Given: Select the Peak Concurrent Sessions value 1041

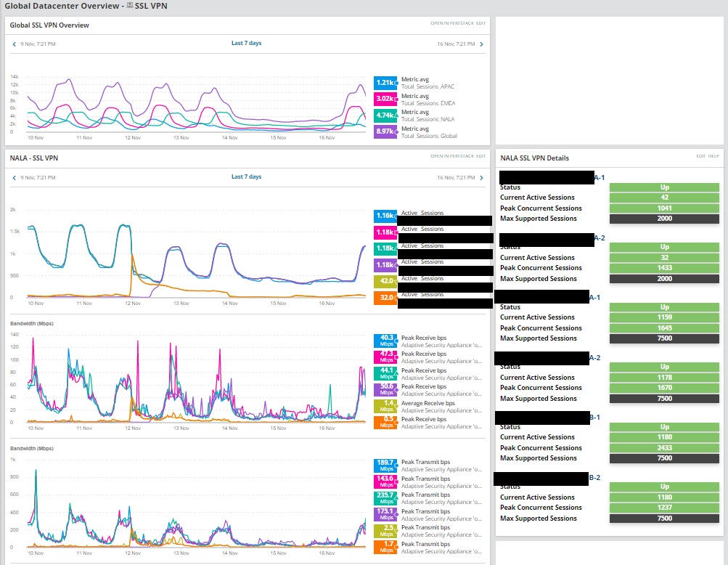Looking at the screenshot, I should pyautogui.click(x=664, y=208).
